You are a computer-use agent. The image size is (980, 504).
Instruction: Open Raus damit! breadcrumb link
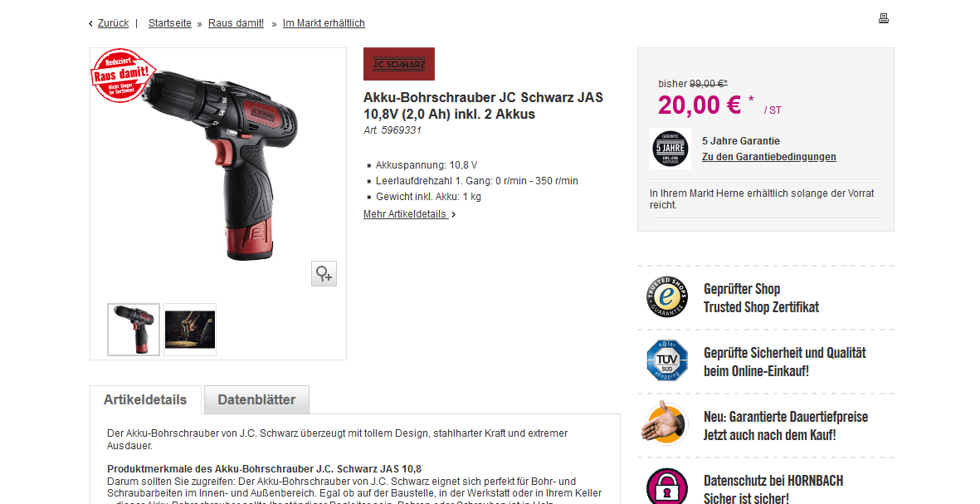click(236, 23)
